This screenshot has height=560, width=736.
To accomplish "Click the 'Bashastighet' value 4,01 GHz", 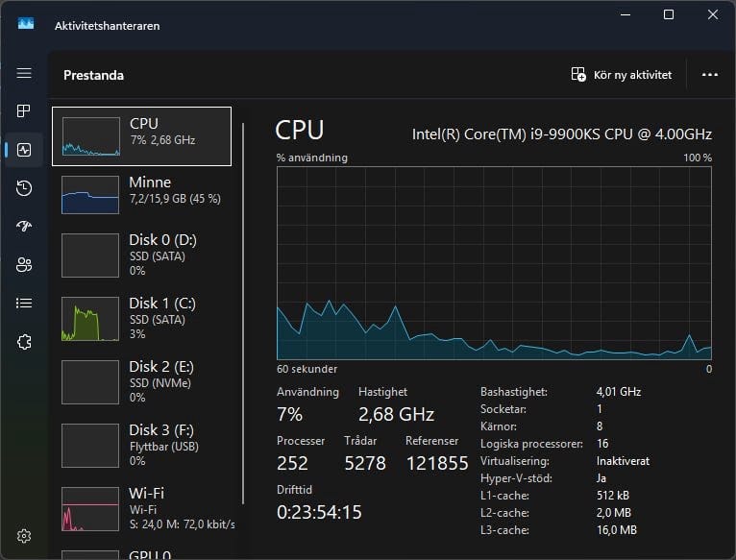I will [x=619, y=392].
